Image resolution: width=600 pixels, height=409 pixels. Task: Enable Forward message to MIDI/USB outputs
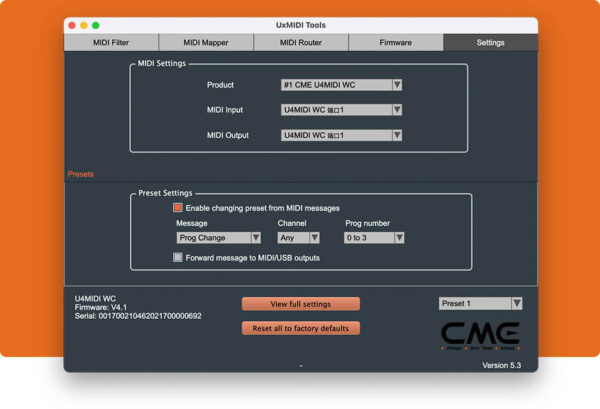coord(178,257)
